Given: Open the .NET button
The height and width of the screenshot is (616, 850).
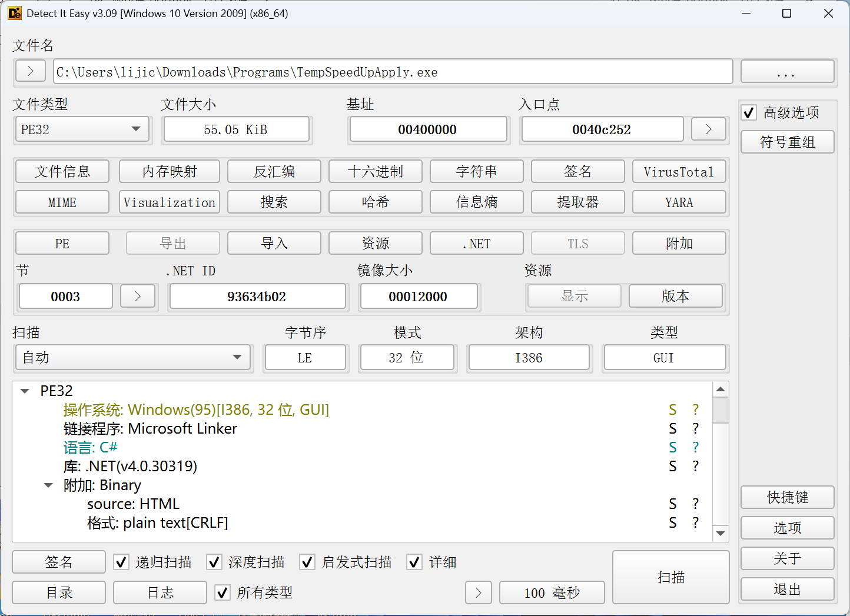Looking at the screenshot, I should (477, 243).
